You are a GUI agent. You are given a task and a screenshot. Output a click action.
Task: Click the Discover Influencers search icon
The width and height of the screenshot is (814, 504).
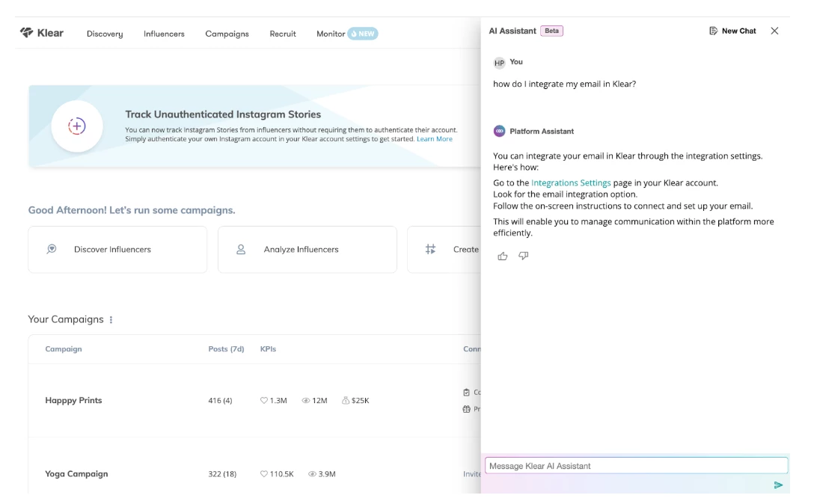(52, 249)
